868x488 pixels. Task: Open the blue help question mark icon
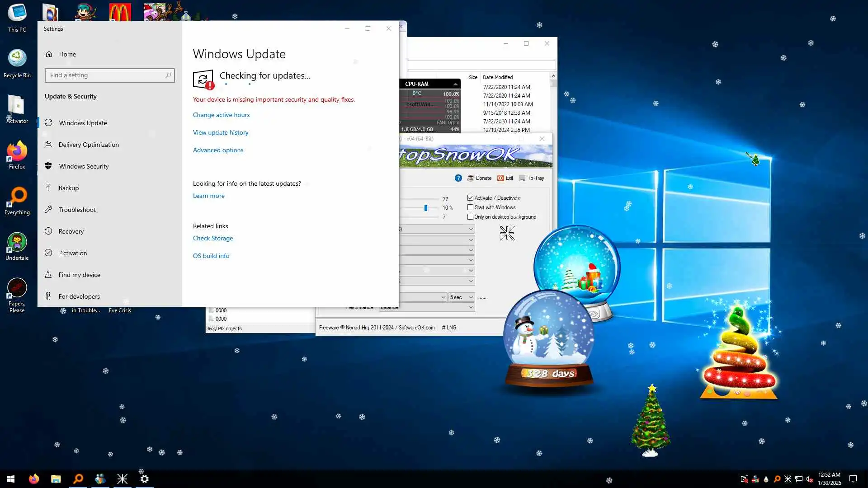click(x=458, y=178)
